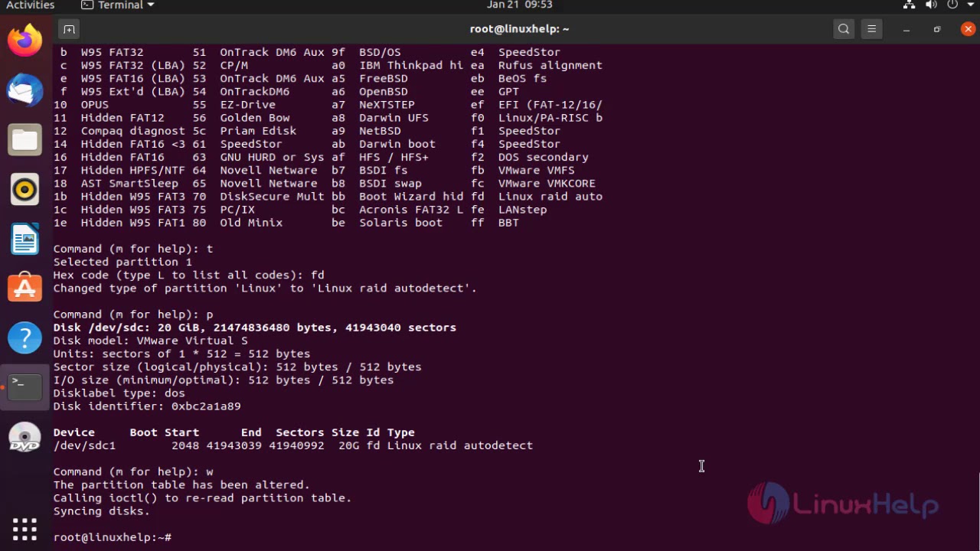980x551 pixels.
Task: Click 'Golden Bow' in type list
Action: tap(255, 118)
